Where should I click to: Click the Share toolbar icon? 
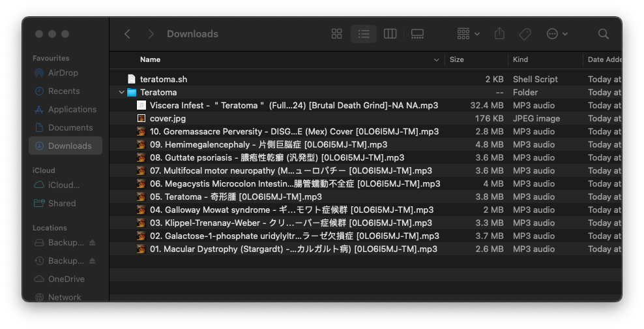[500, 34]
